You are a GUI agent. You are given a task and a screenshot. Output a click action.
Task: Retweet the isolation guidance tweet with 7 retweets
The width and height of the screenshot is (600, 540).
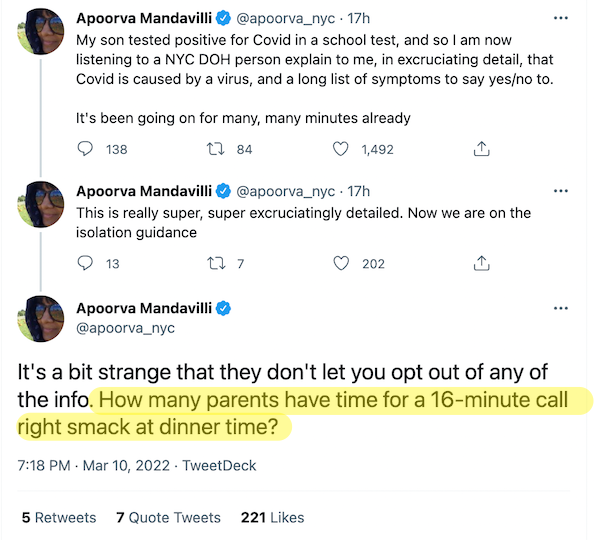[x=216, y=263]
